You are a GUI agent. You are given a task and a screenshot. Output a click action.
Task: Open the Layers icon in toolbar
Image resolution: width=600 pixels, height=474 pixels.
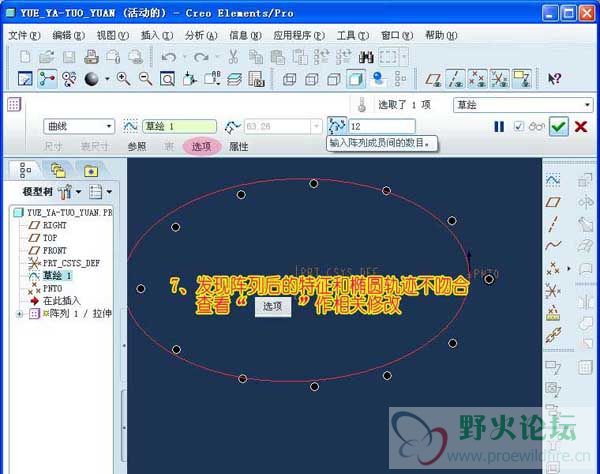[x=234, y=79]
